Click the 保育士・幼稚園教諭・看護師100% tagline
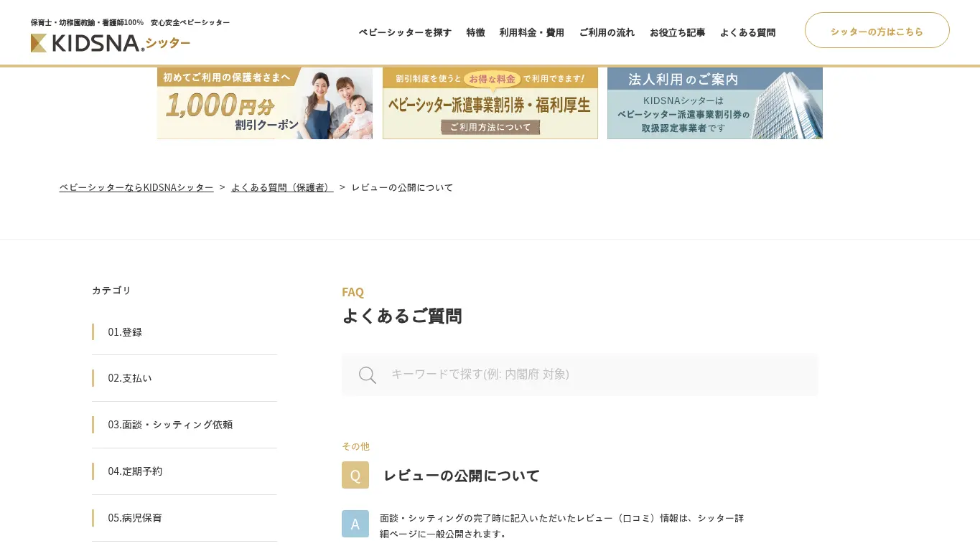Viewport: 980px width, 551px height. 130,23
